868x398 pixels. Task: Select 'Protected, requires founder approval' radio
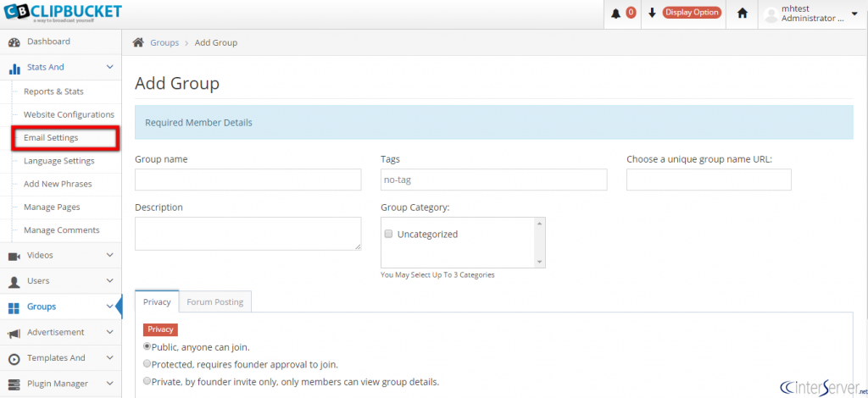pos(147,364)
